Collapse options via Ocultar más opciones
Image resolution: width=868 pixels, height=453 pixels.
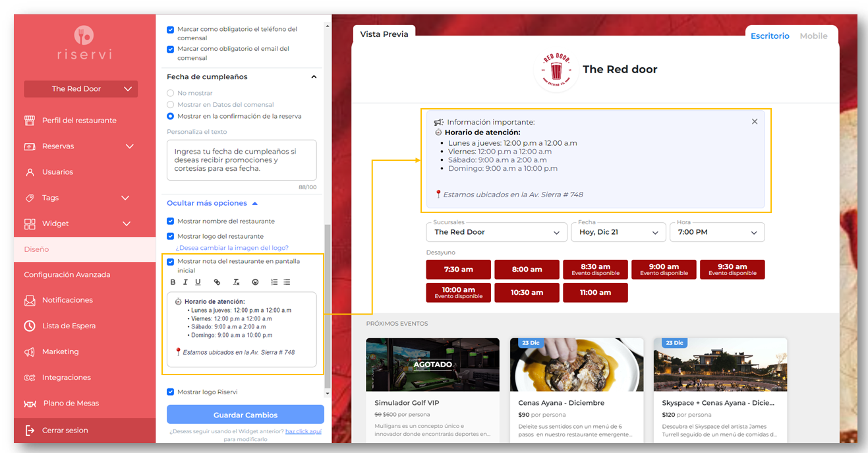[x=212, y=203]
